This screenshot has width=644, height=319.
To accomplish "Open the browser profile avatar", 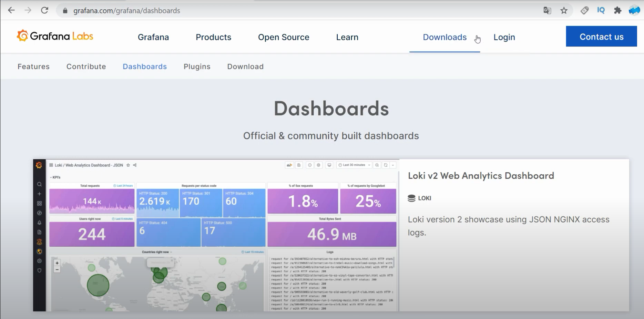I will coord(634,11).
